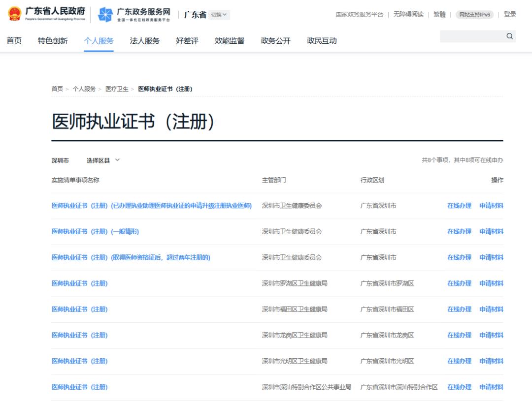Click 申请材料 for 龙岗区 row
This screenshot has height=402, width=532.
click(x=491, y=335)
